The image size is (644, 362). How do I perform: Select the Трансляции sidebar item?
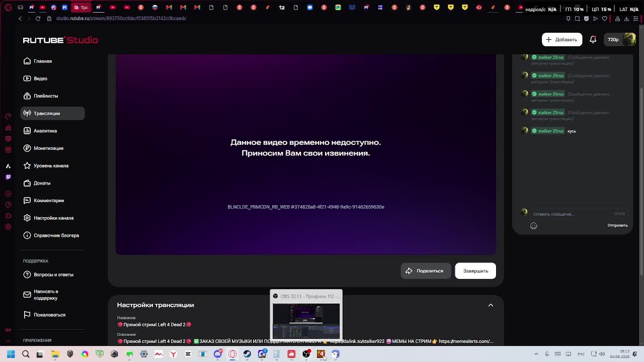52,113
